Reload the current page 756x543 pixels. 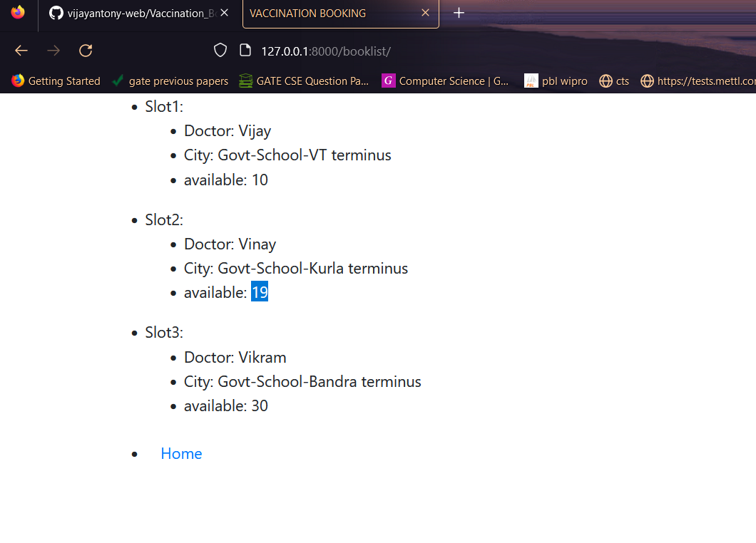tap(85, 50)
